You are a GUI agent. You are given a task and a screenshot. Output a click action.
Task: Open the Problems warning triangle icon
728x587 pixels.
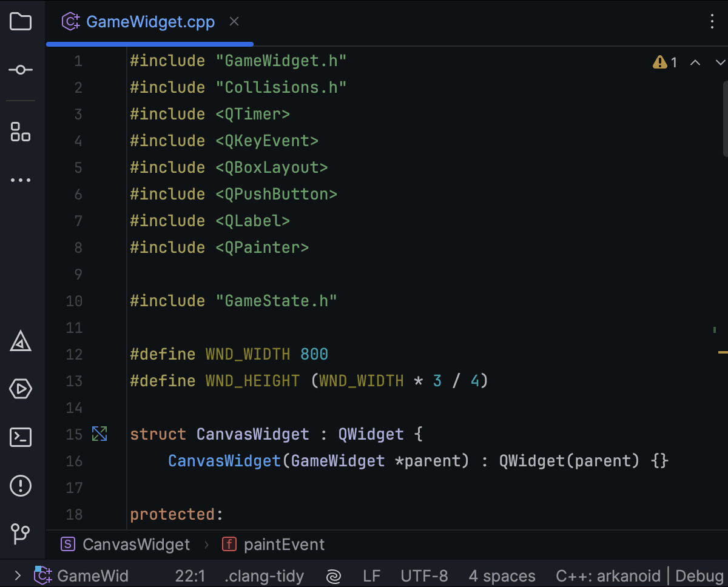[x=21, y=341]
